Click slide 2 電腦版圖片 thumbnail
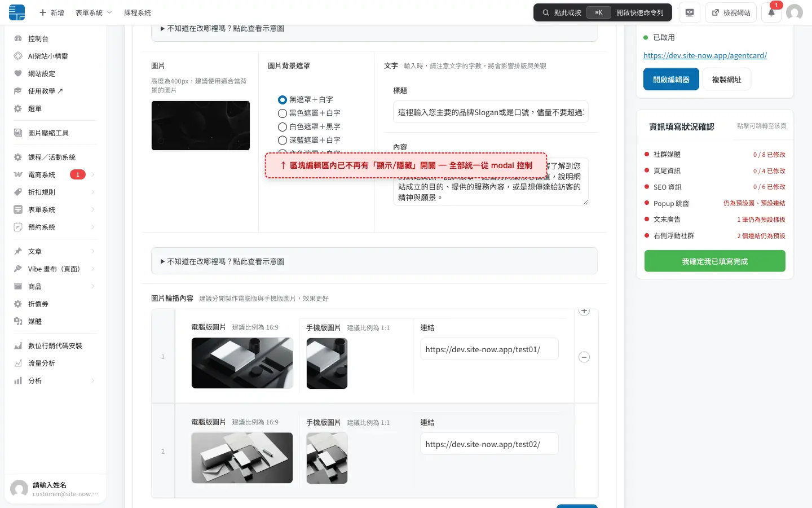Viewport: 812px width, 508px height. pos(242,458)
